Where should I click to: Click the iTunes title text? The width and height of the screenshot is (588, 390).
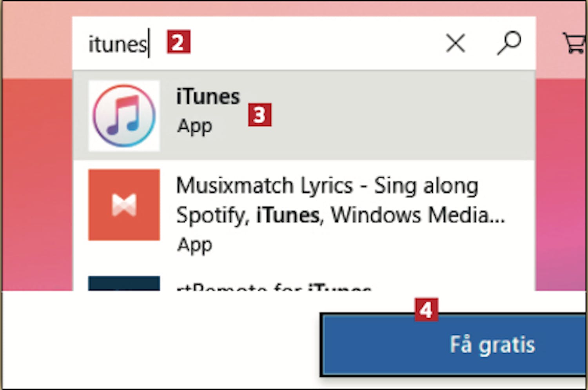pyautogui.click(x=208, y=96)
